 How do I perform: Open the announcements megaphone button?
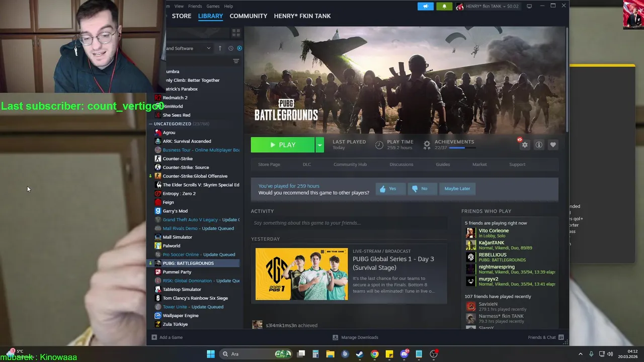[x=425, y=7]
